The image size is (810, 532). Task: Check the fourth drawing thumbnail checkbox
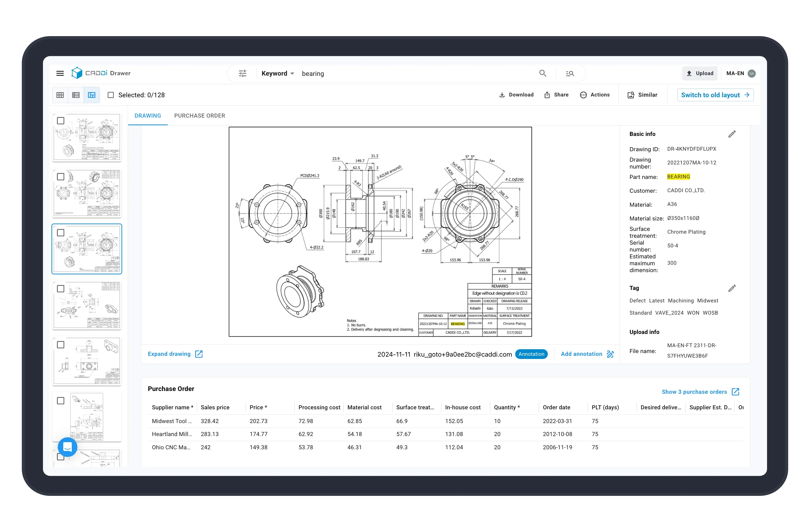(61, 289)
